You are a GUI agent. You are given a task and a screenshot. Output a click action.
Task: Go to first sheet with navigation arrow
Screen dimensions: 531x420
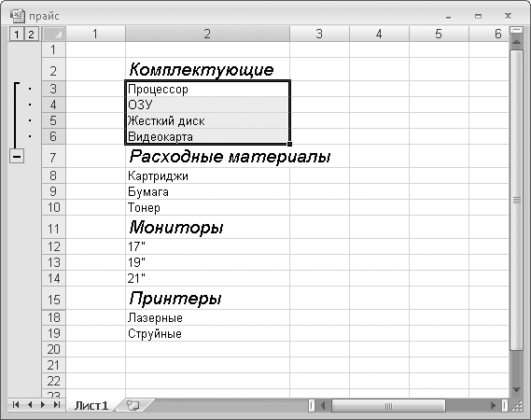click(16, 405)
